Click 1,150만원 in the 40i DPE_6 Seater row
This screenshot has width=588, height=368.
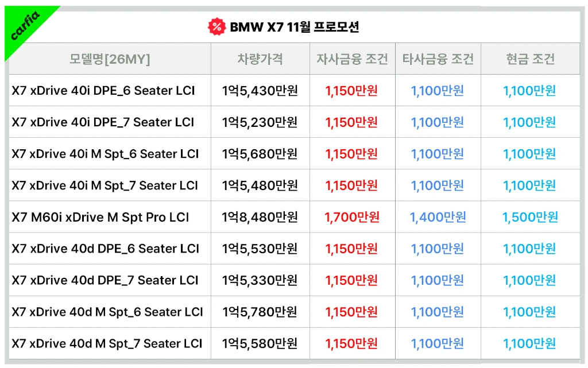[351, 90]
